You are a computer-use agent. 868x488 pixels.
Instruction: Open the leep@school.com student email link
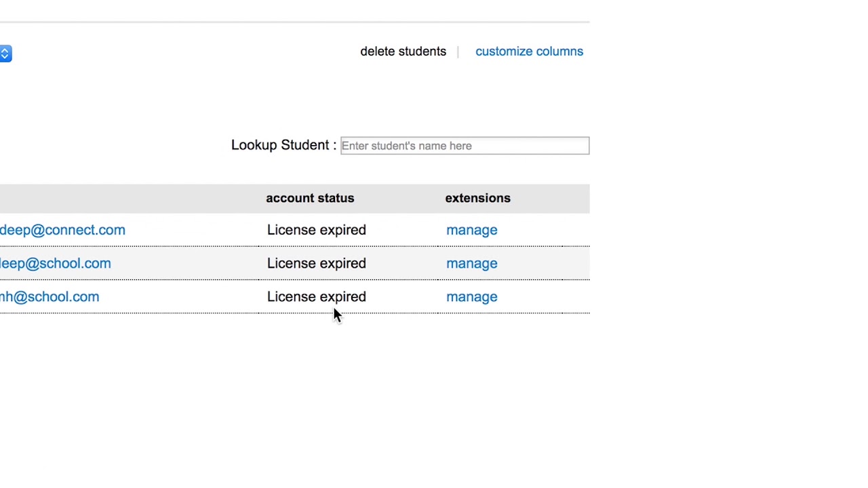coord(56,263)
